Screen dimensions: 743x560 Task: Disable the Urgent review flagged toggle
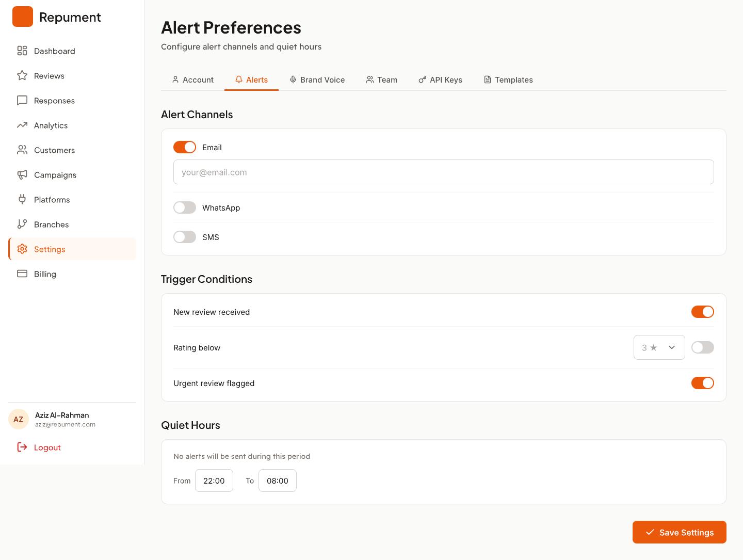(703, 383)
